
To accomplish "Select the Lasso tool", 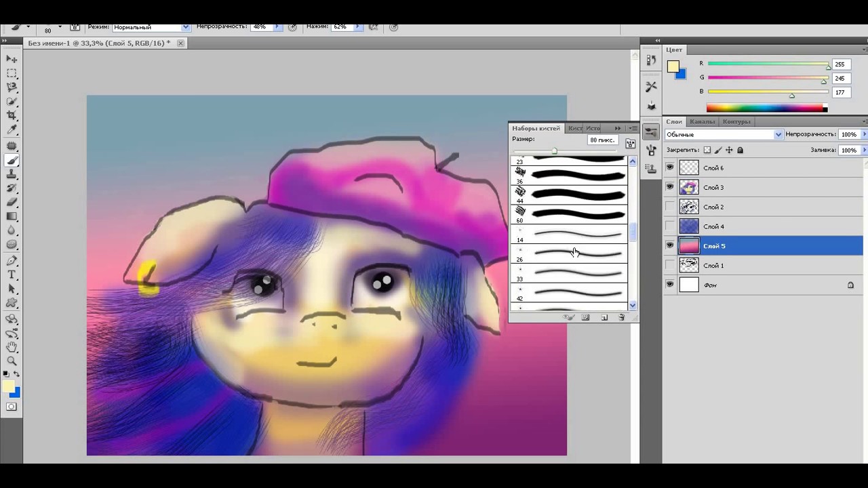I will (12, 87).
